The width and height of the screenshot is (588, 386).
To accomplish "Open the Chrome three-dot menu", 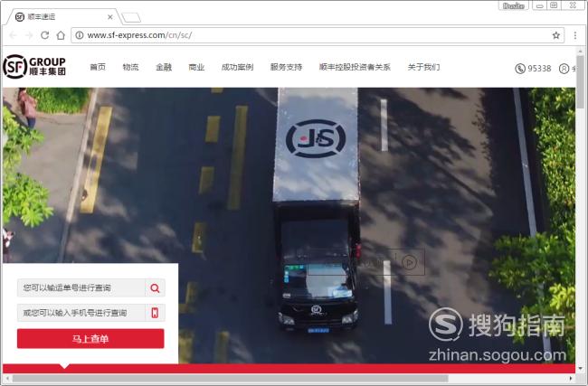I will [x=574, y=35].
